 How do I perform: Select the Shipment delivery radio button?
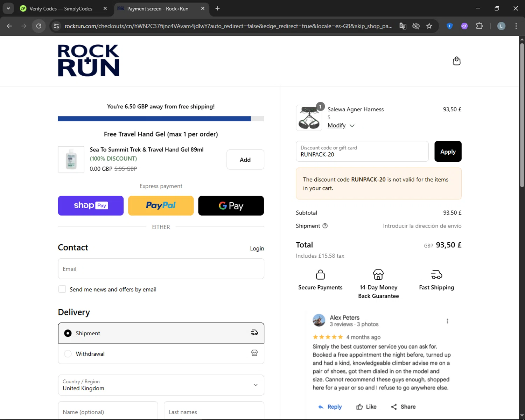coord(68,333)
